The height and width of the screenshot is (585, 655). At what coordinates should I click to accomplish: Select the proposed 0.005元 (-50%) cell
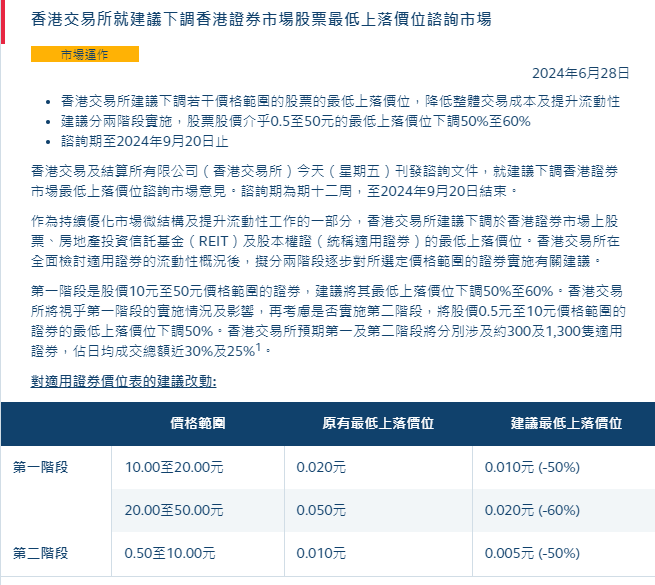[x=532, y=553]
